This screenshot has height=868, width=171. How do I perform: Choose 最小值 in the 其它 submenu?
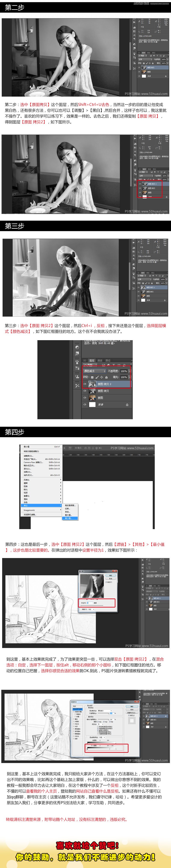(x=70, y=518)
